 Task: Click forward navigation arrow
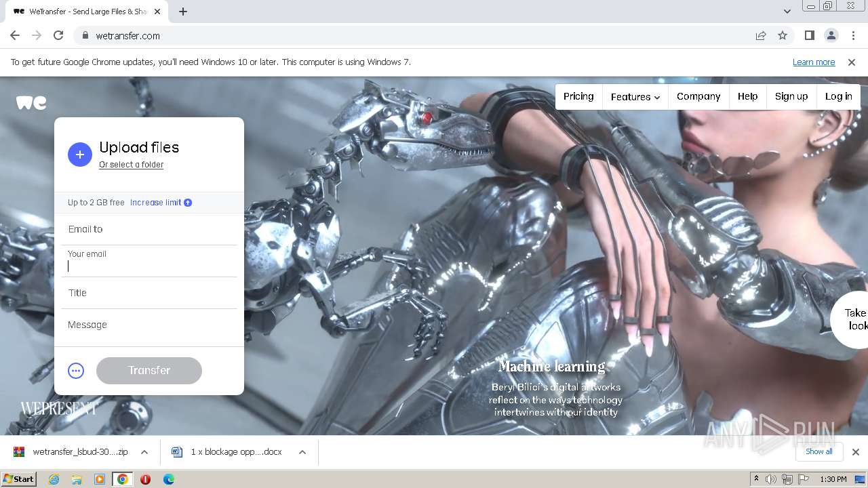37,35
